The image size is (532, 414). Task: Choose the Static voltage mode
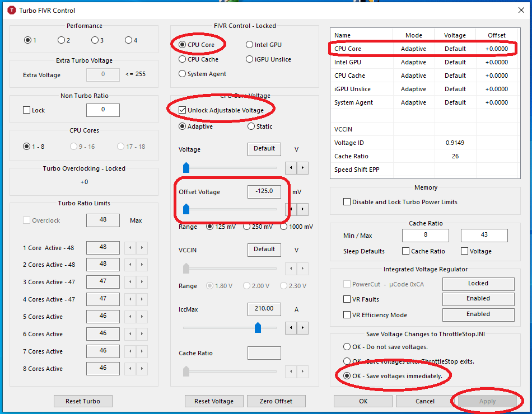click(251, 126)
